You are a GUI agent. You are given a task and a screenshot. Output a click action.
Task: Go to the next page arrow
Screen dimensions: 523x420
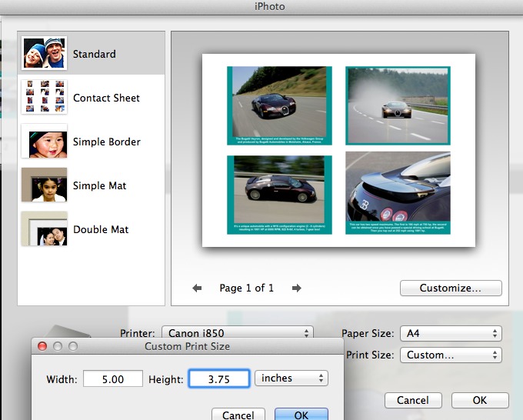[x=296, y=288]
